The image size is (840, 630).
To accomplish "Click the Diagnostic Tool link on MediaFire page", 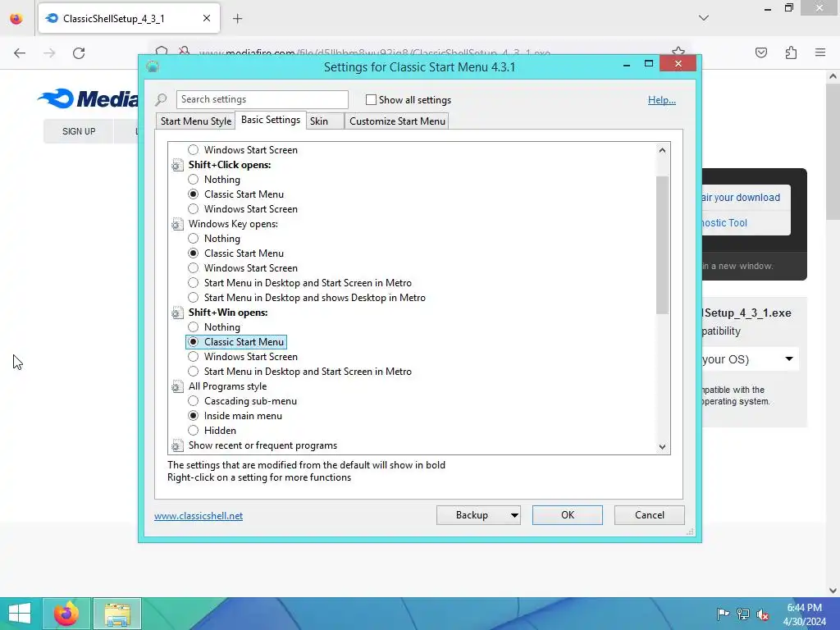I will point(724,223).
